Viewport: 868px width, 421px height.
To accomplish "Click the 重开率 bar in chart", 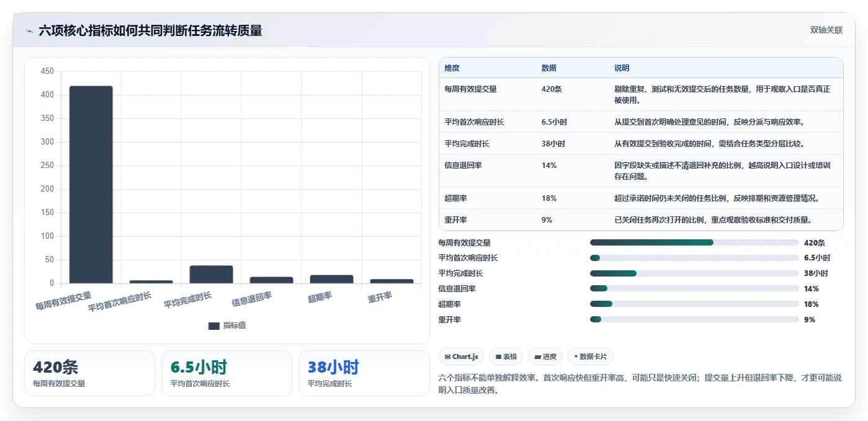I will click(392, 281).
